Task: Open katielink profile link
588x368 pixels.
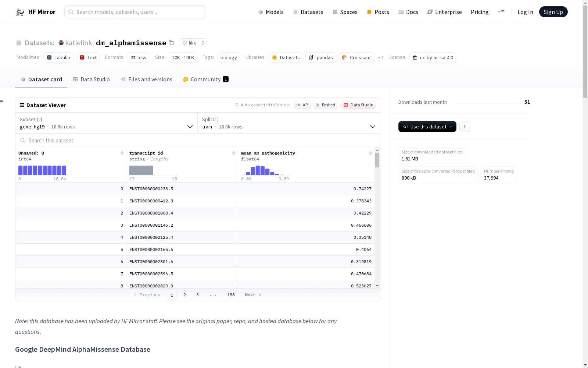Action: pyautogui.click(x=79, y=43)
